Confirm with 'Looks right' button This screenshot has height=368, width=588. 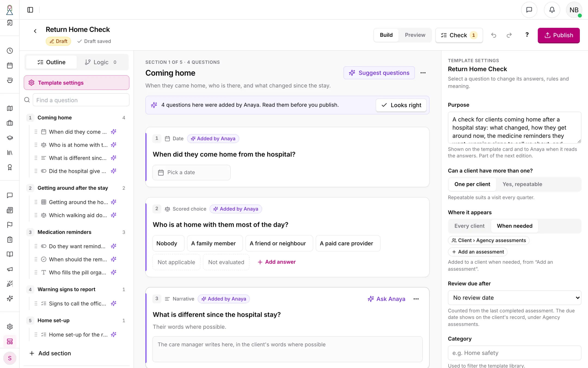(x=401, y=105)
